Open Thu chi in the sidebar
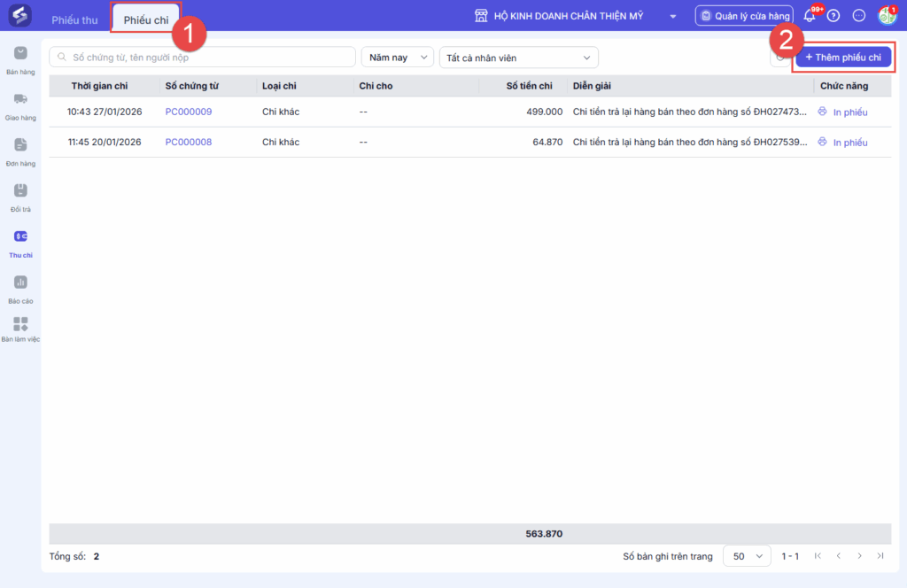Viewport: 907px width, 588px height. coord(20,244)
